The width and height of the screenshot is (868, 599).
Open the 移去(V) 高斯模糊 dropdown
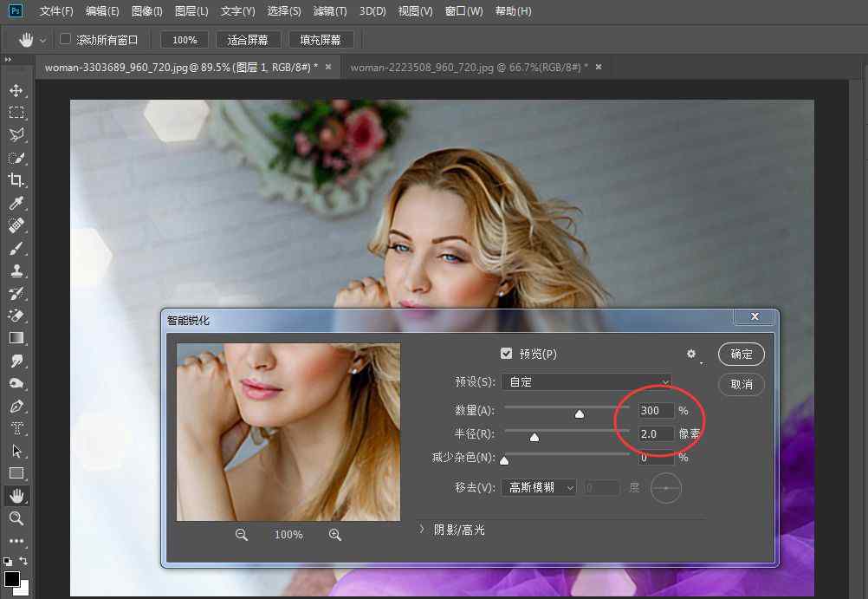tap(538, 488)
